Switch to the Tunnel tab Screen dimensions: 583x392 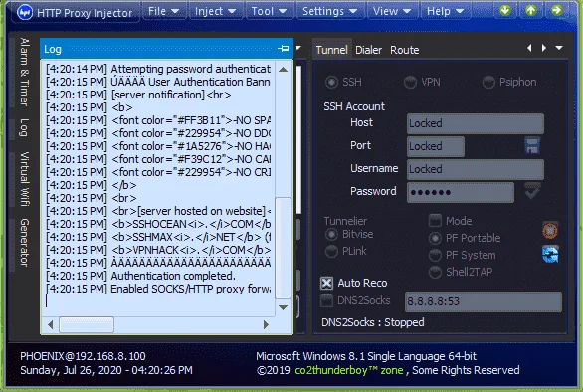point(331,50)
